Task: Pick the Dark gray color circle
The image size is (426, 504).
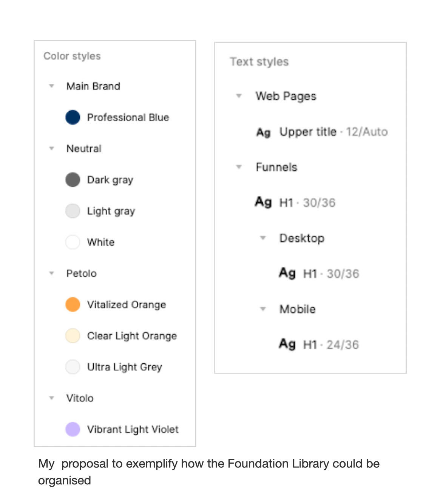Action: (x=73, y=180)
